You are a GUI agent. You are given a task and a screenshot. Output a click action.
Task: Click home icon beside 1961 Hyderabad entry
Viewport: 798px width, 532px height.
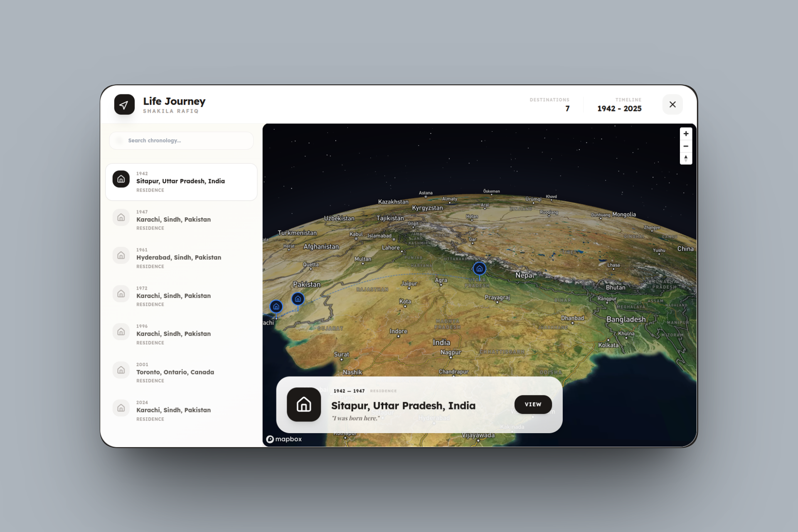(x=121, y=255)
